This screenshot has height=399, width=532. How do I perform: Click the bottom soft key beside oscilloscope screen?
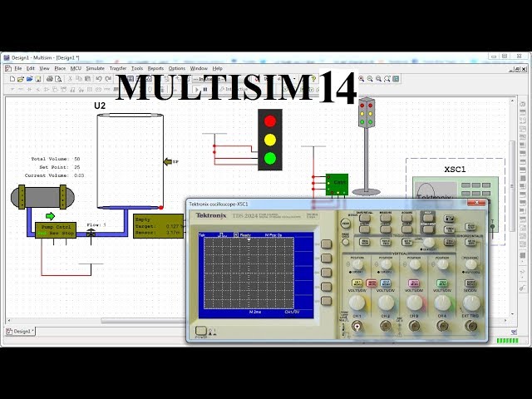(326, 301)
